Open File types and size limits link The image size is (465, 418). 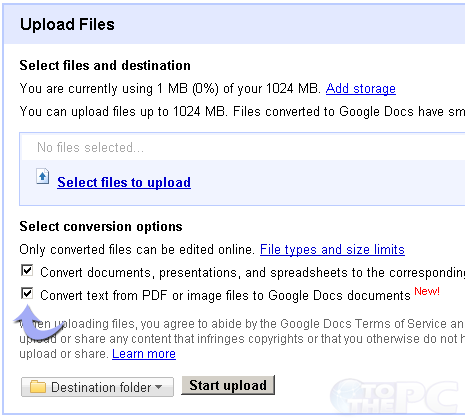pos(332,250)
